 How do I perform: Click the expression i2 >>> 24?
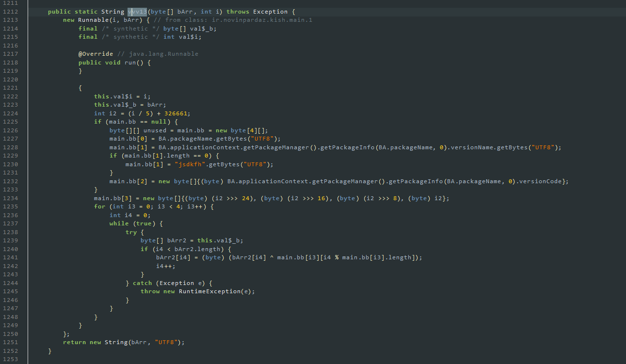pos(235,198)
